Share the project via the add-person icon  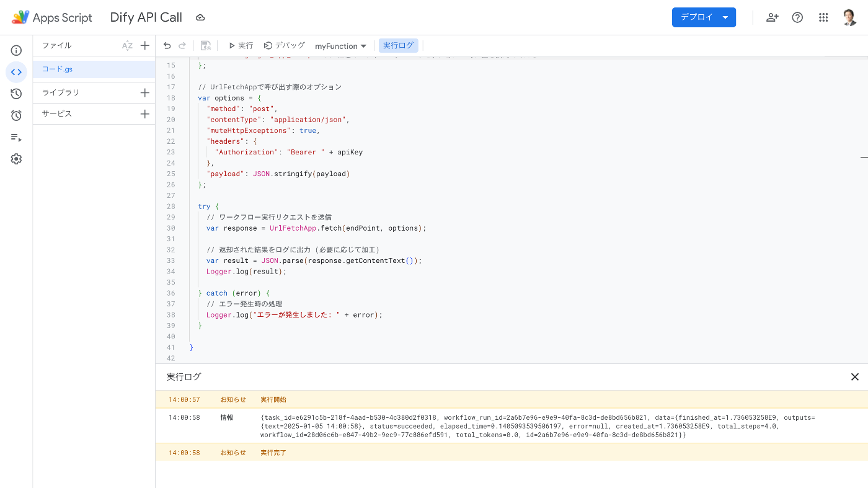pos(772,17)
